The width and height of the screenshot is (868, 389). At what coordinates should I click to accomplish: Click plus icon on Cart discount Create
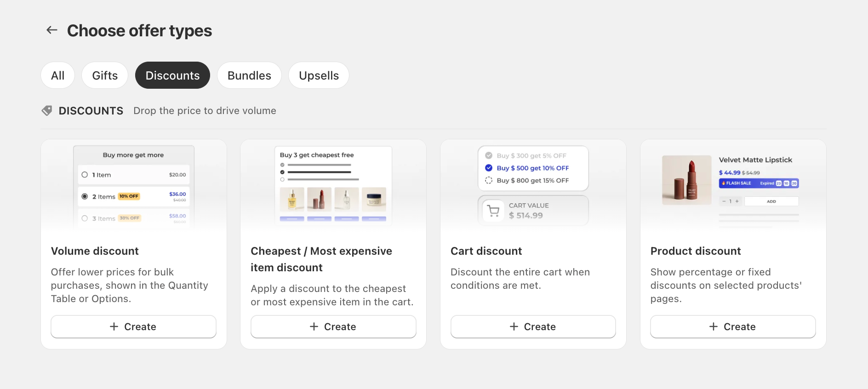514,326
